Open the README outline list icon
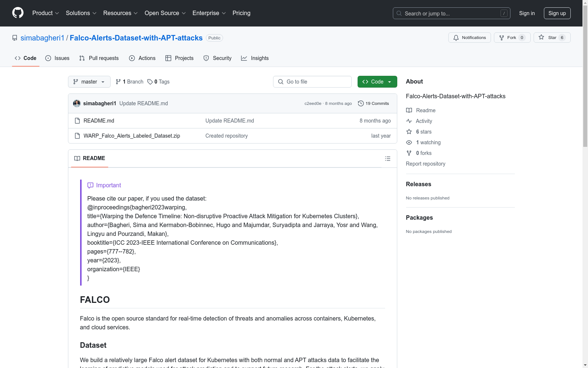 click(387, 159)
